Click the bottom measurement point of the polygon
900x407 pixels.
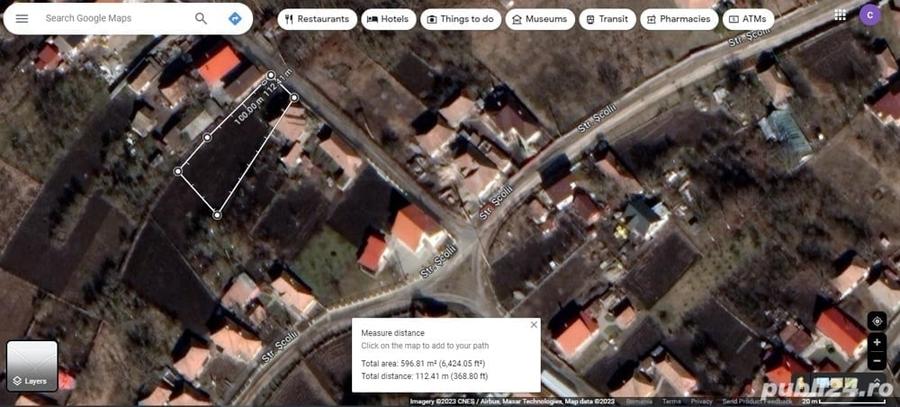coord(217,215)
